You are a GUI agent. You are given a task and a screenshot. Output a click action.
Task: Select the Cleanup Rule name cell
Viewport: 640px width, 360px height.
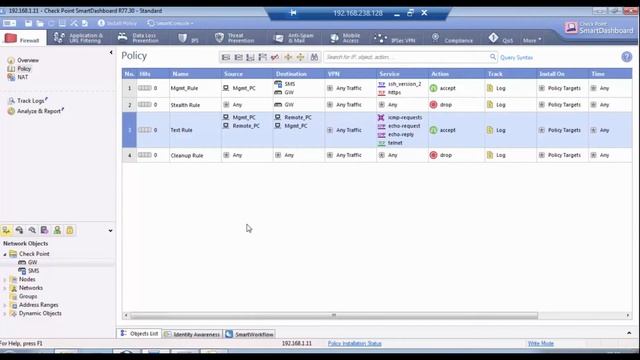coord(195,155)
